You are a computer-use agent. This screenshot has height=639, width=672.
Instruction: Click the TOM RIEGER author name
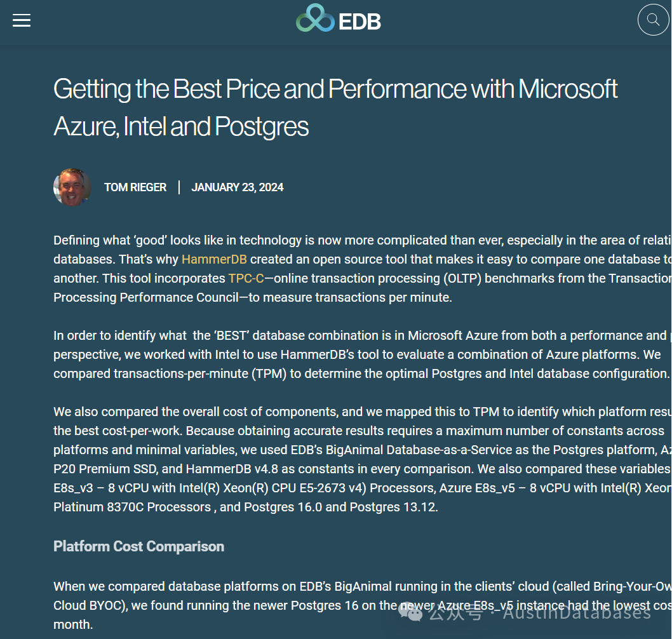135,187
